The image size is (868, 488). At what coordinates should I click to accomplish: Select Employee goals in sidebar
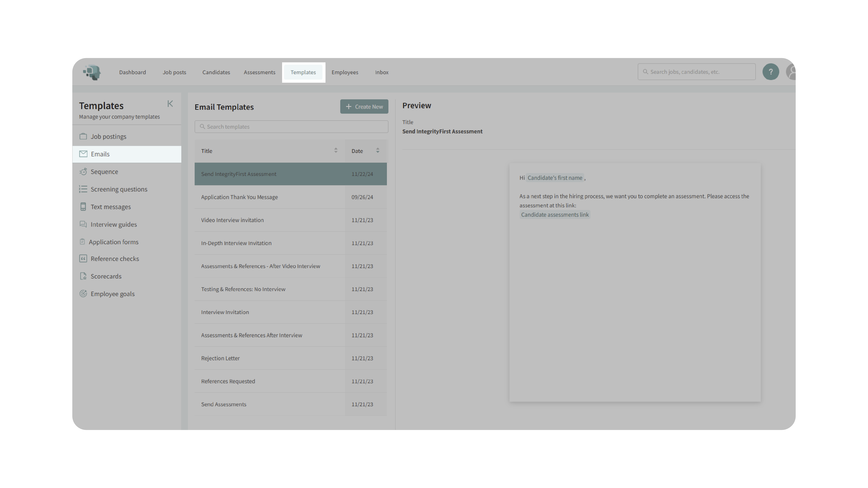tap(112, 294)
